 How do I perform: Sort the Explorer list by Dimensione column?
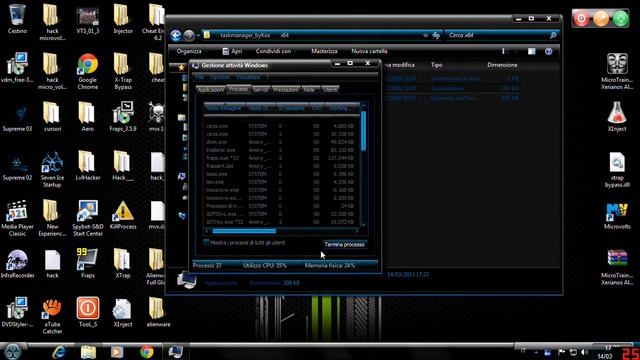[x=502, y=65]
